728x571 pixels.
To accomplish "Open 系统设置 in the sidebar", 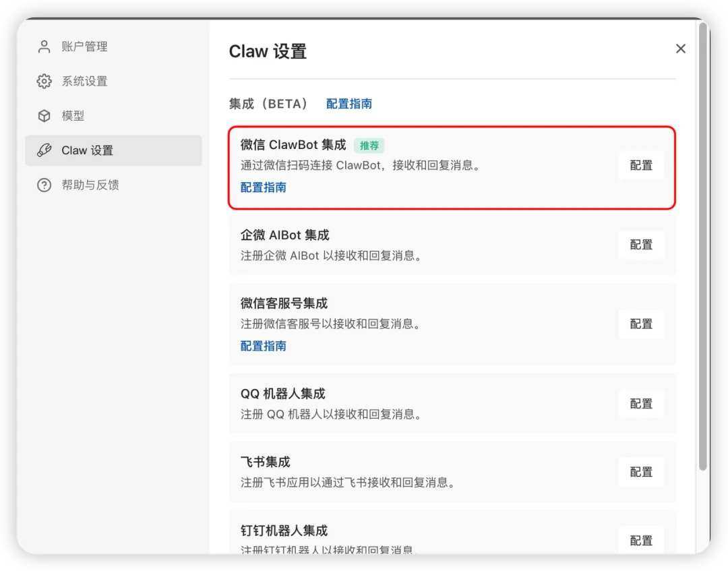I will tap(113, 82).
